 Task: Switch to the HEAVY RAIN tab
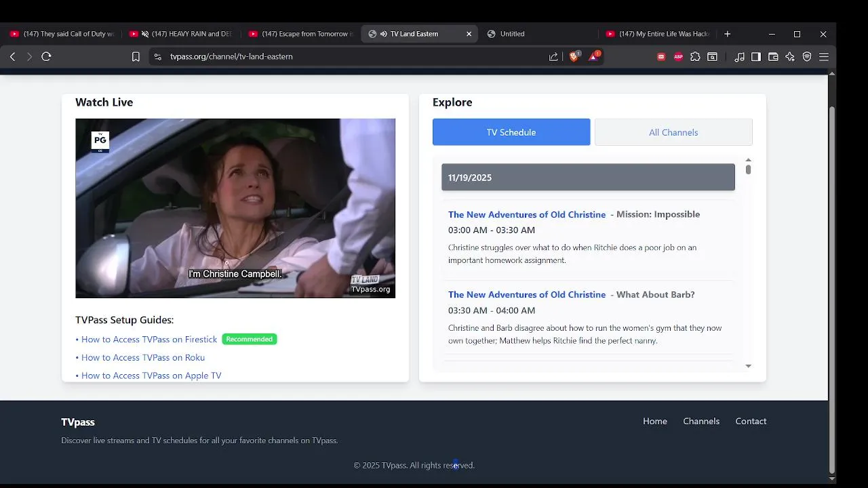pyautogui.click(x=182, y=34)
